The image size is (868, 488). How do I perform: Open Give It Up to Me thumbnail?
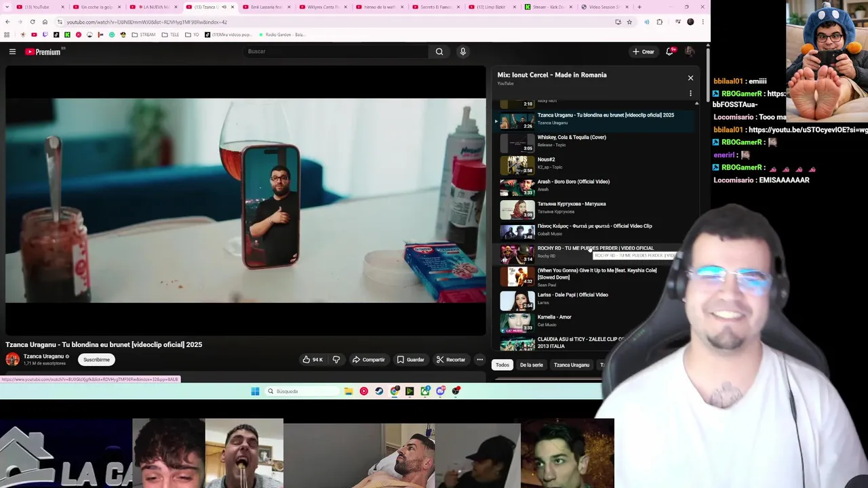[517, 277]
